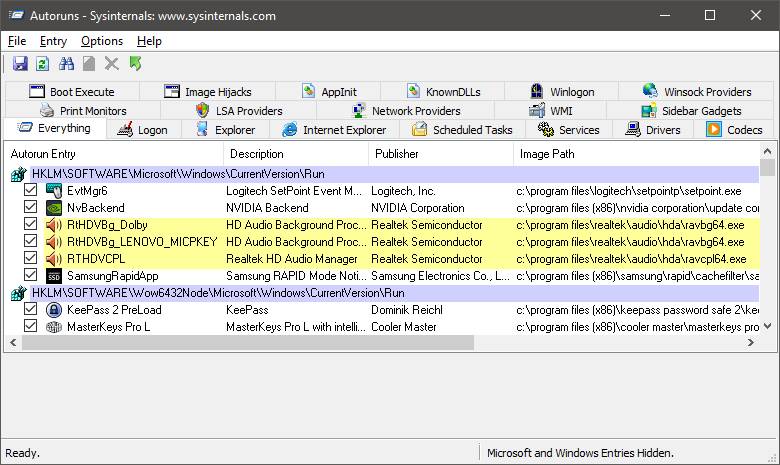
Task: Switch to the Boot Execute tab
Action: 73,92
